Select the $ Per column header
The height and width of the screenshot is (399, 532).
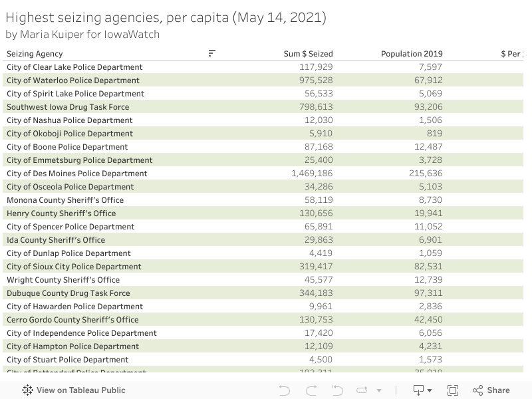coord(511,54)
